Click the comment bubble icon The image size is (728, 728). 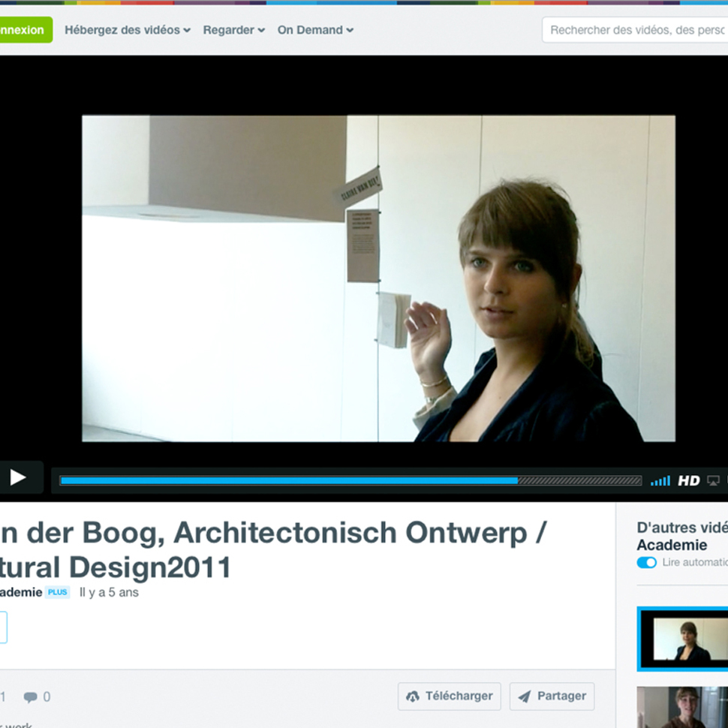[31, 697]
